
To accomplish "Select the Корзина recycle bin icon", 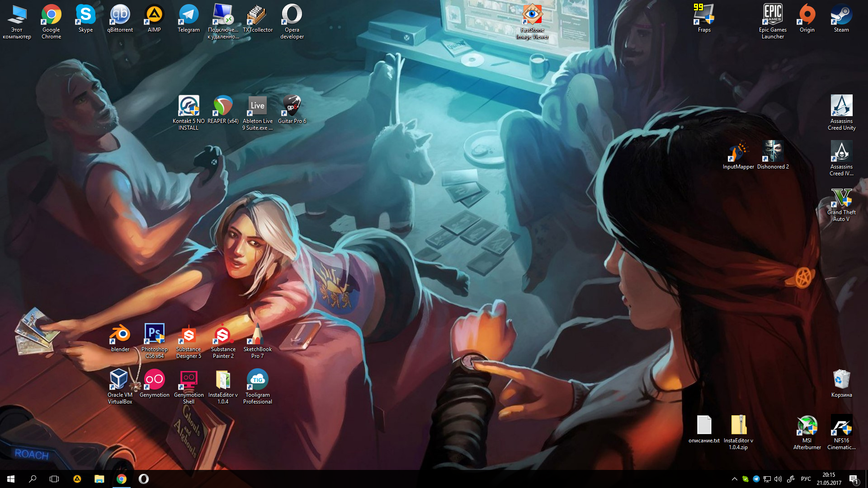I will pyautogui.click(x=841, y=384).
